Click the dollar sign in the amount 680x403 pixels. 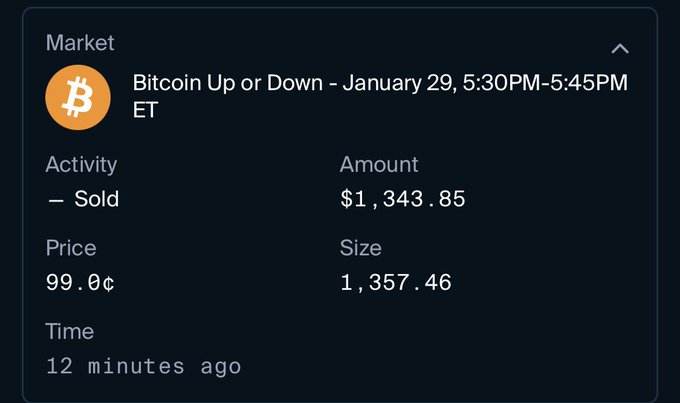pos(347,199)
